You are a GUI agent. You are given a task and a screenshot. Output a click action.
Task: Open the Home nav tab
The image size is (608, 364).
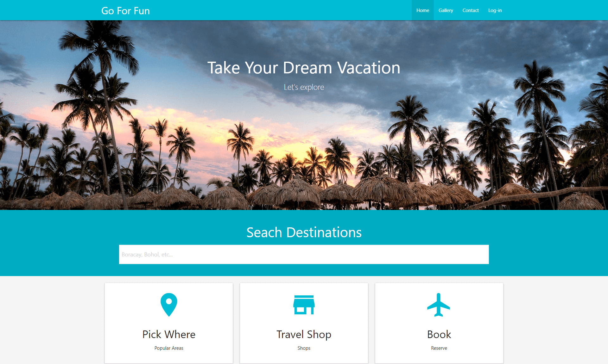(423, 10)
